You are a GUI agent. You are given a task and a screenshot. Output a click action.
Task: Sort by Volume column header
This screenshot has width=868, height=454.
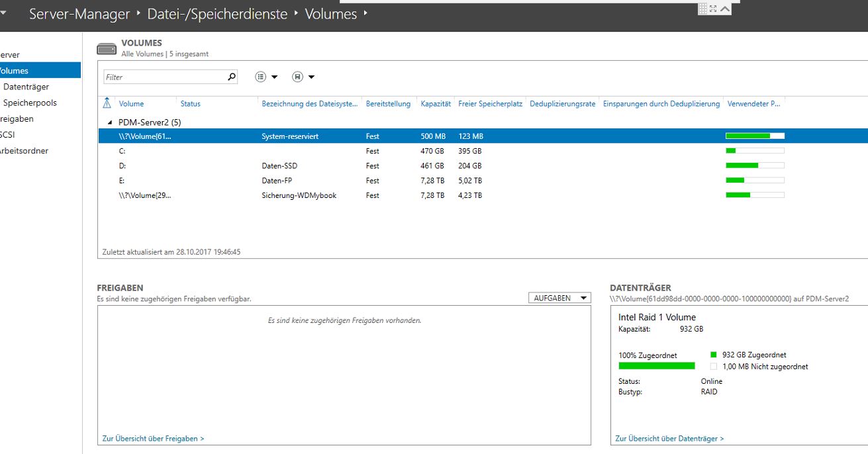(131, 104)
